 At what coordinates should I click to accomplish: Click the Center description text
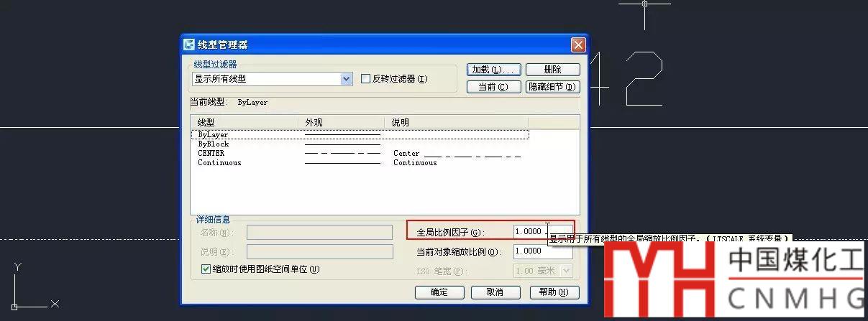click(406, 154)
